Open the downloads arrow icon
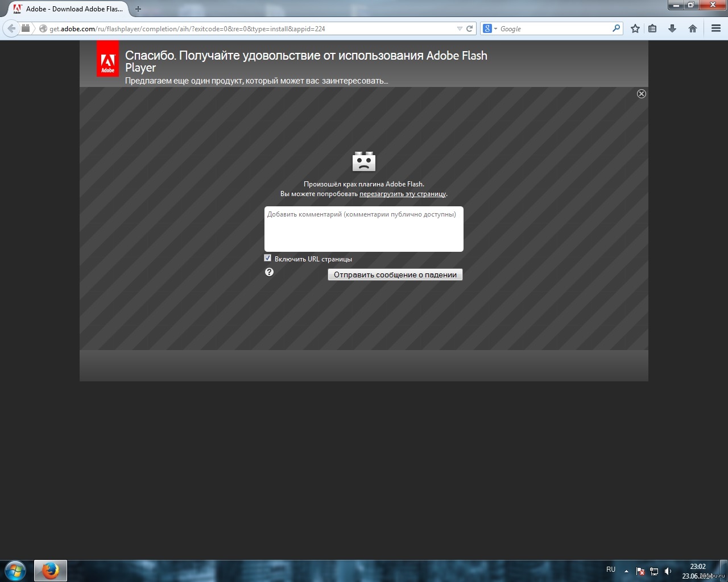This screenshot has height=582, width=728. (672, 28)
